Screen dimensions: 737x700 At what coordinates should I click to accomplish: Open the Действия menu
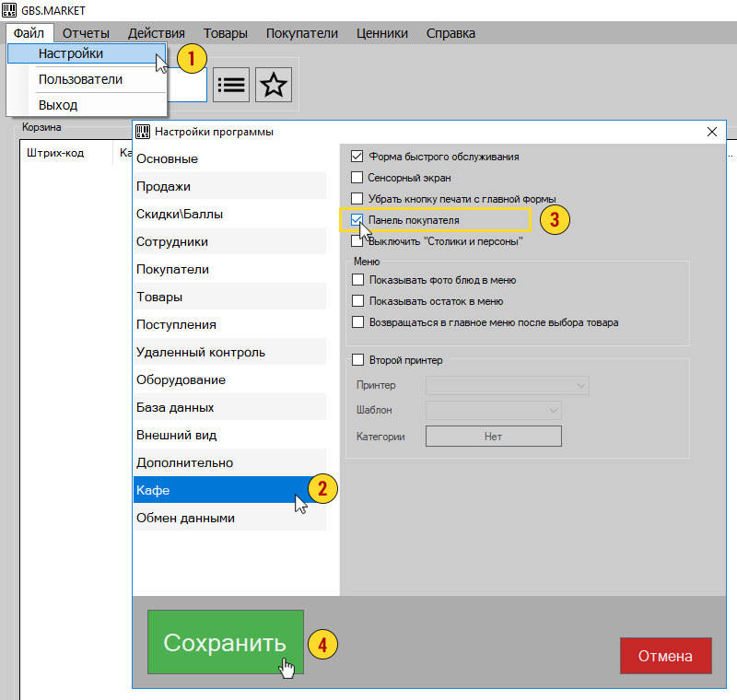(157, 33)
